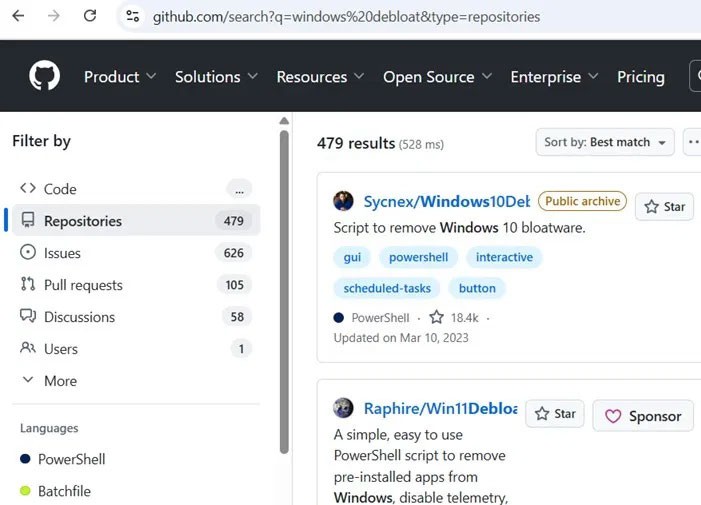Click the Code filter ellipsis badge
The height and width of the screenshot is (505, 701).
pyautogui.click(x=238, y=189)
